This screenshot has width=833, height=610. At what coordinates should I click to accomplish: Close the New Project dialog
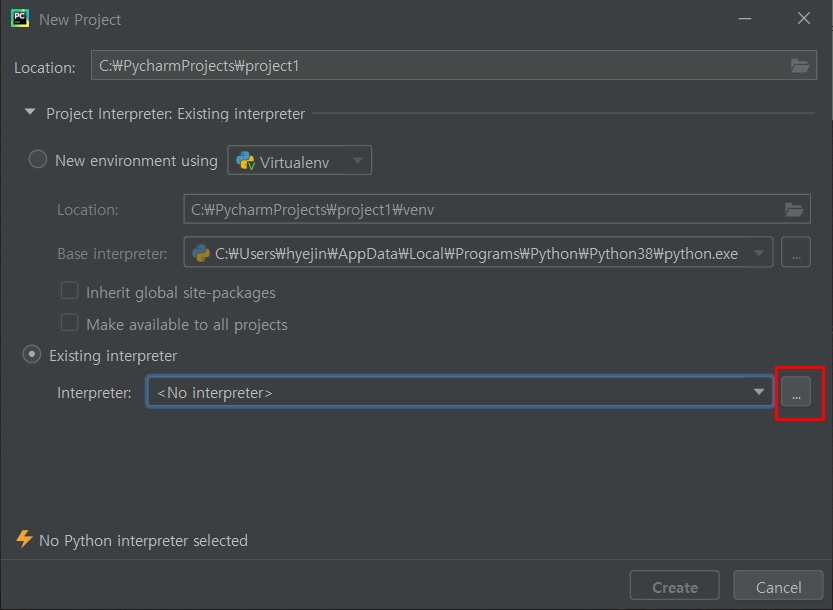click(x=804, y=19)
